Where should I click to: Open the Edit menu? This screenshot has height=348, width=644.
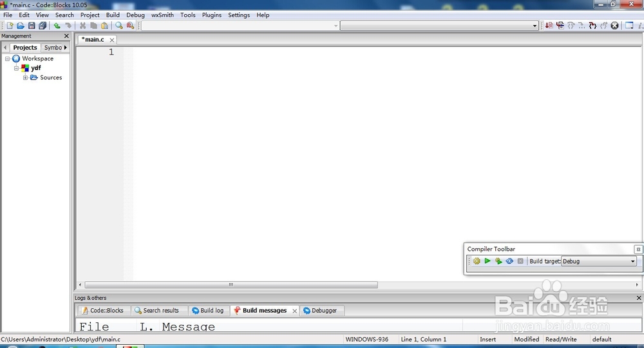coord(24,15)
